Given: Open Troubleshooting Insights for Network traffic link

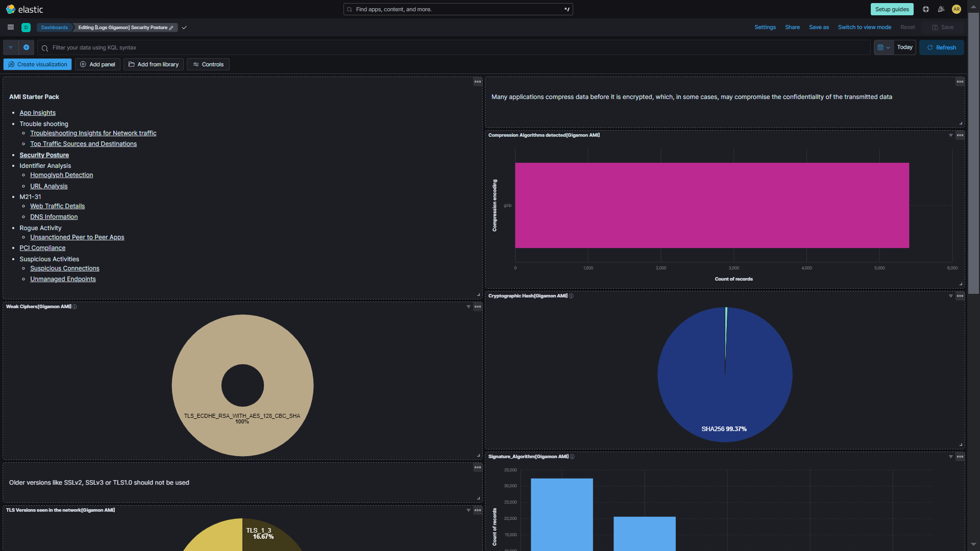Looking at the screenshot, I should (x=93, y=133).
